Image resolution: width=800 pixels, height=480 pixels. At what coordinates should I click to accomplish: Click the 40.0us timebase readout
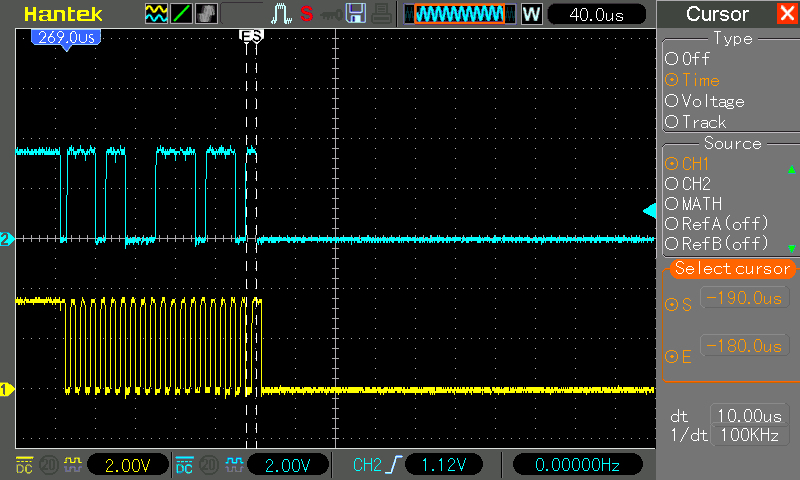596,14
